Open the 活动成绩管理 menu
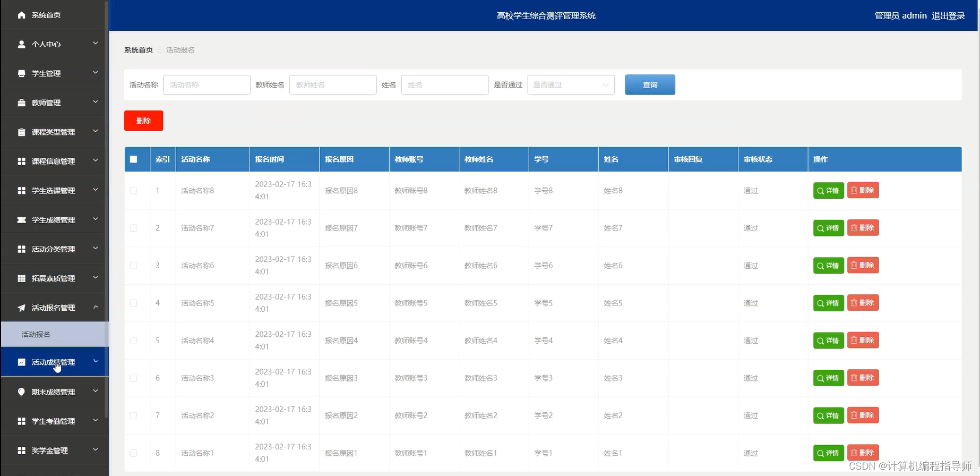Screen dimensions: 980x476 (54, 362)
